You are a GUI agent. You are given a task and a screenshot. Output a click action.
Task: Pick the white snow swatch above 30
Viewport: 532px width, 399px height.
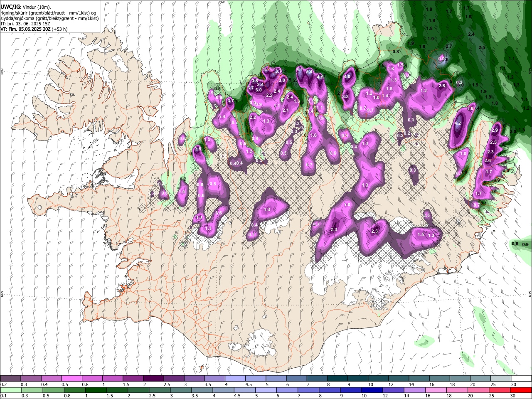coord(521,379)
